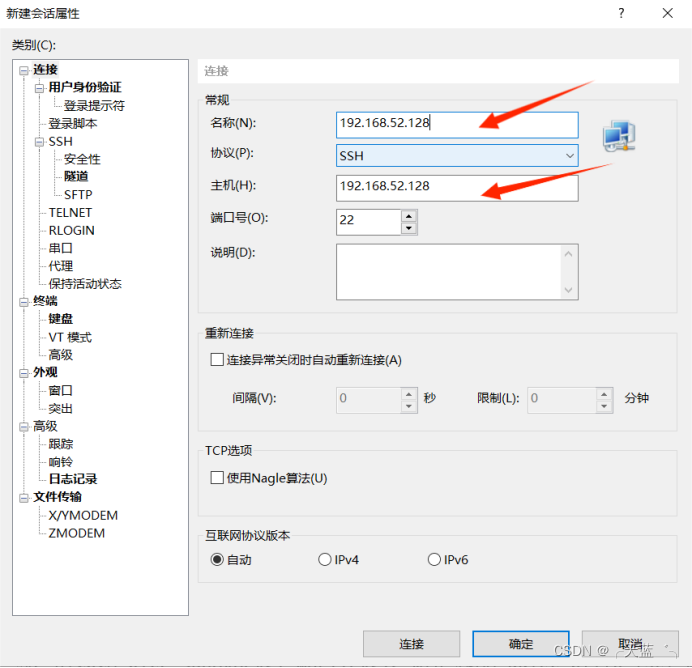Select 隧道 under SSH

click(x=76, y=176)
